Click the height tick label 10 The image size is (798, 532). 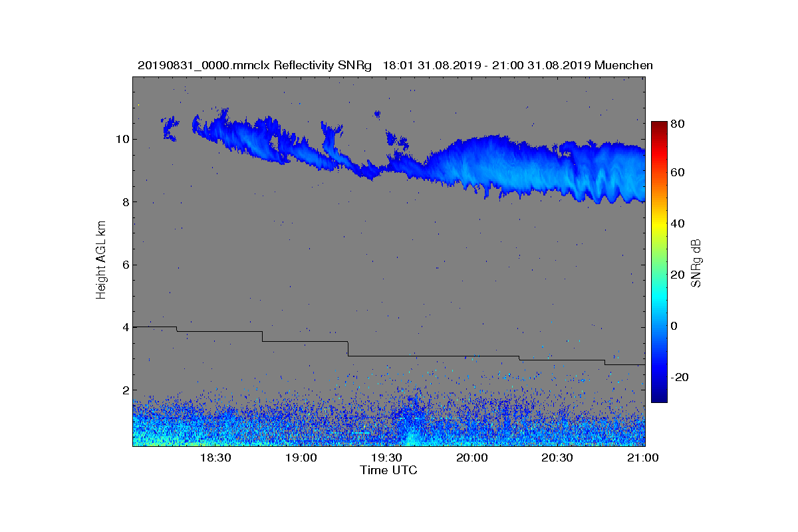click(x=121, y=139)
